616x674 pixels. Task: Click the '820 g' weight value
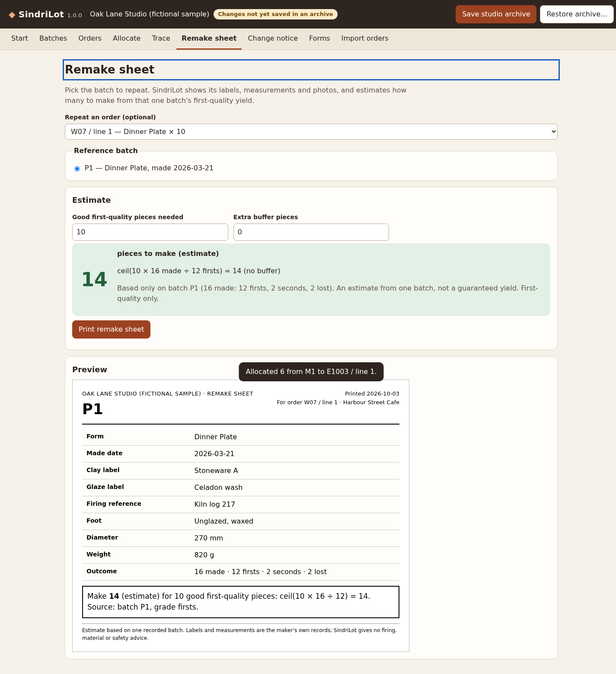[204, 555]
